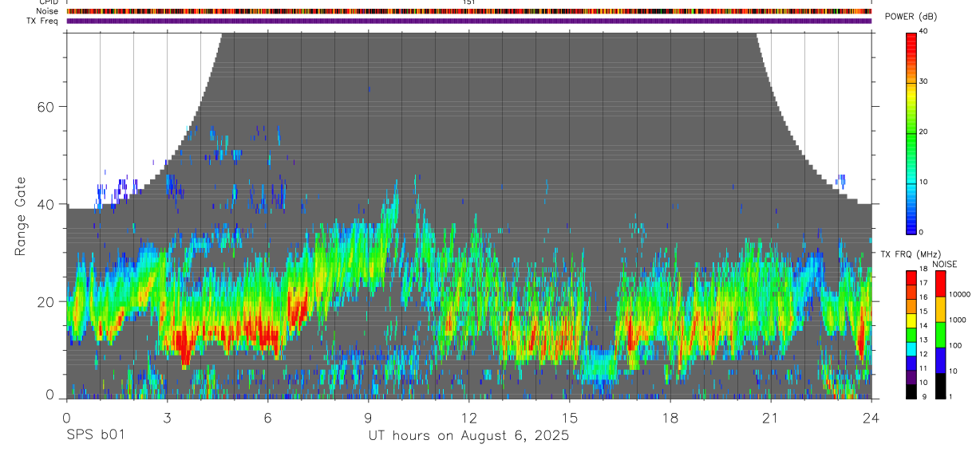Click the SPS b01 radar beam label

pos(94,435)
